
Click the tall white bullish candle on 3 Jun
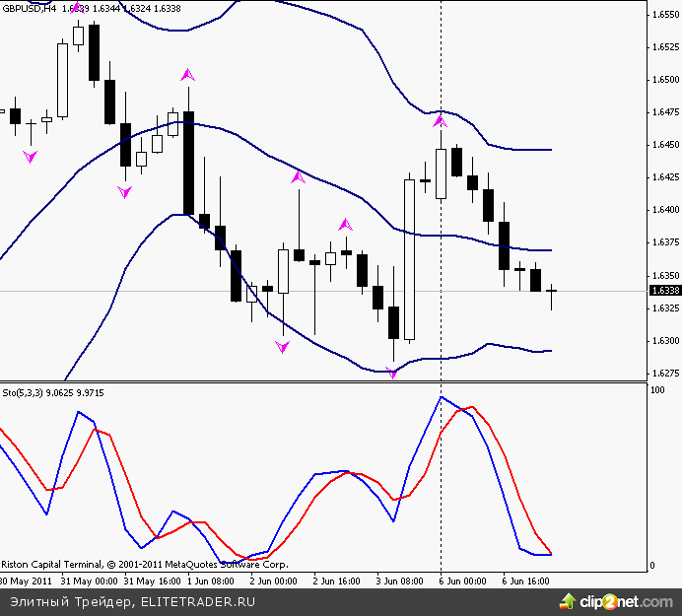tap(408, 259)
